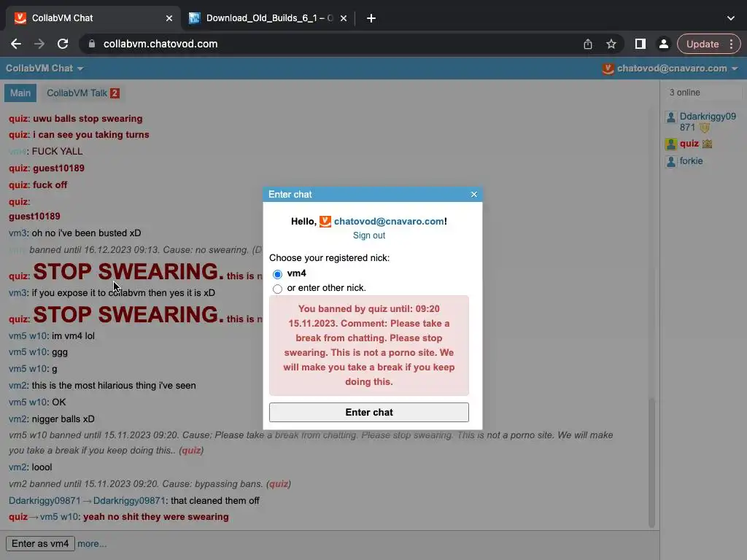Select the 'or enter other nick' radio
Viewport: 747px width, 560px height.
pos(277,289)
